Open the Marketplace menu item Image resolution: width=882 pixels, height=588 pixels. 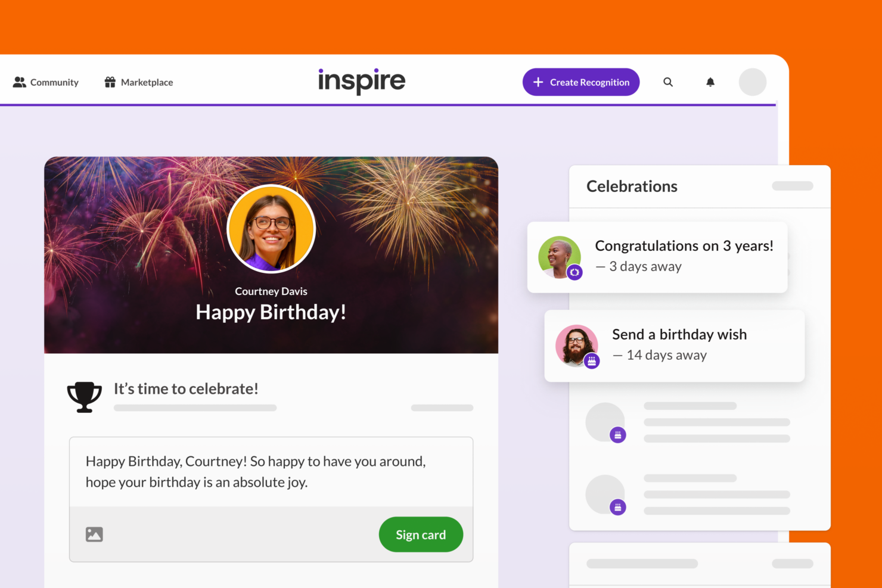point(147,82)
